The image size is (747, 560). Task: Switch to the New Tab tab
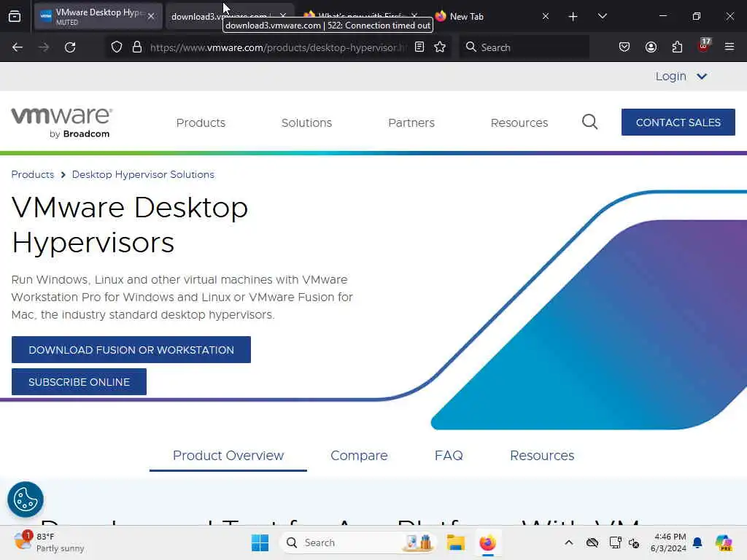(x=493, y=16)
